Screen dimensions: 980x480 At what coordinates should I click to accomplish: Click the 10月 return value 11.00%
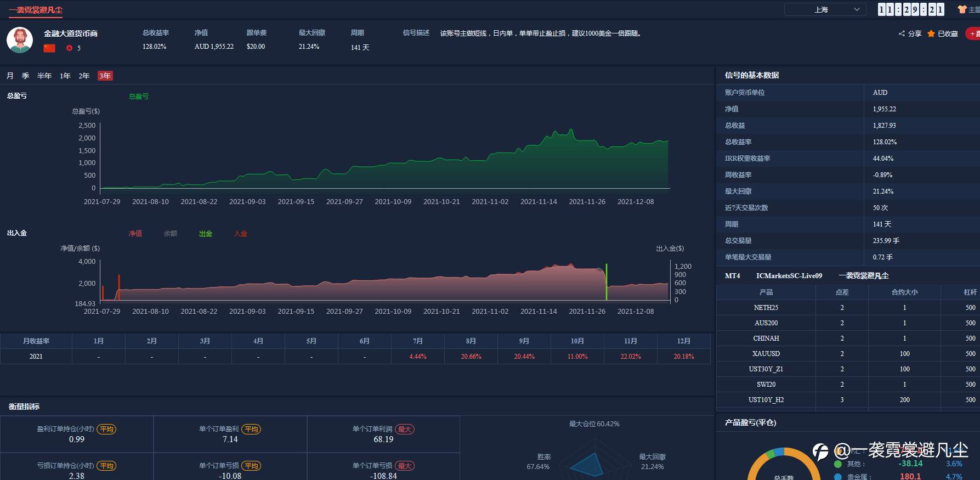[x=577, y=357]
